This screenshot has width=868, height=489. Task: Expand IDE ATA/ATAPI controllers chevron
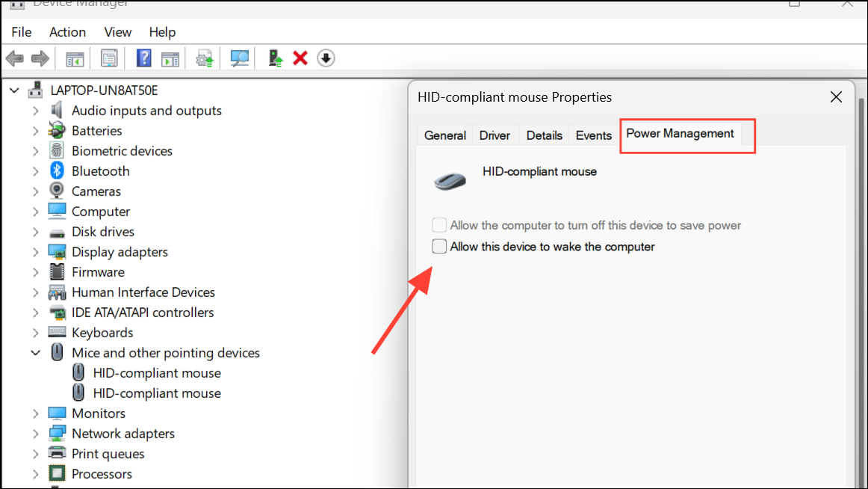35,313
